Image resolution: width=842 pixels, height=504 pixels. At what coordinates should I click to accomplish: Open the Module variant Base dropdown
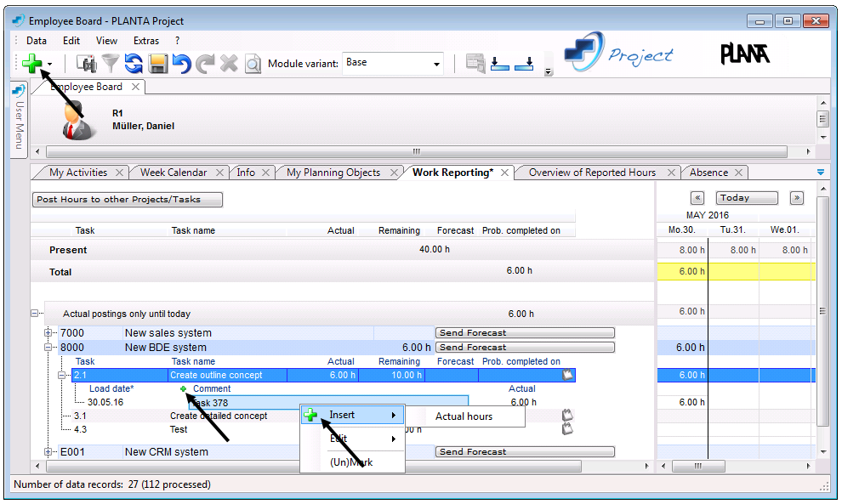pos(436,64)
